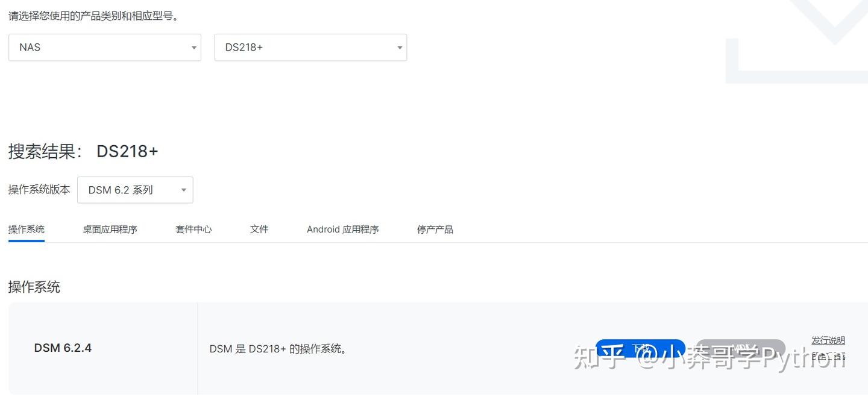Select the 文件 tab

[x=259, y=229]
